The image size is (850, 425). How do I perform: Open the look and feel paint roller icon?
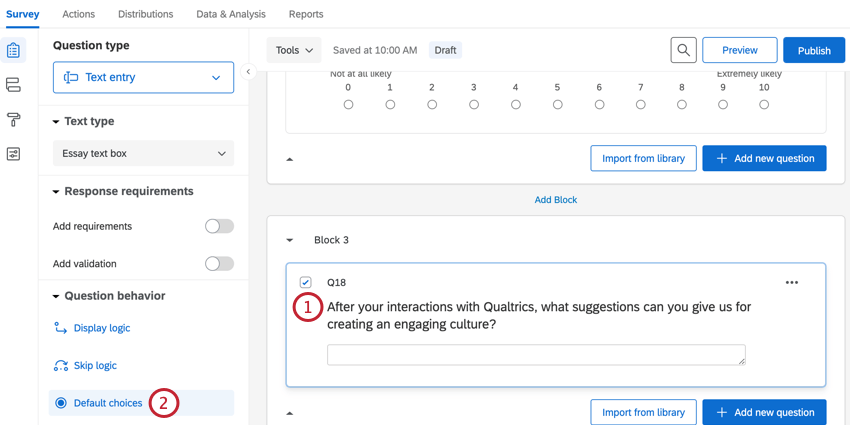click(13, 120)
